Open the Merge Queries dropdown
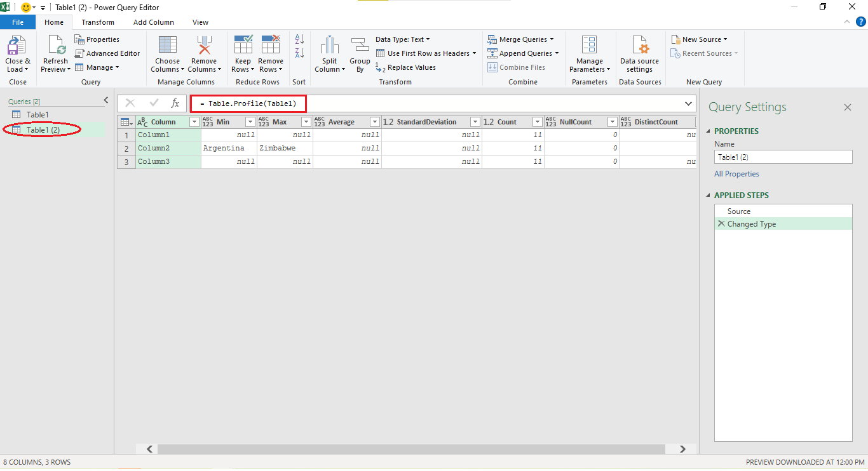The height and width of the screenshot is (471, 868). pyautogui.click(x=520, y=39)
